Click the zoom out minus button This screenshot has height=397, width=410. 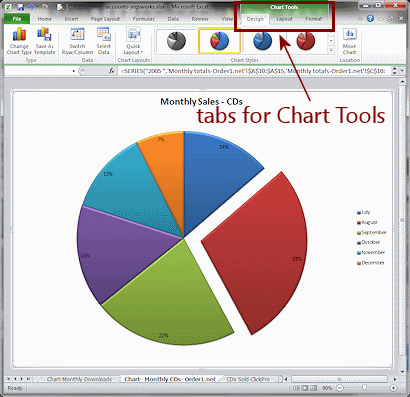(340, 388)
